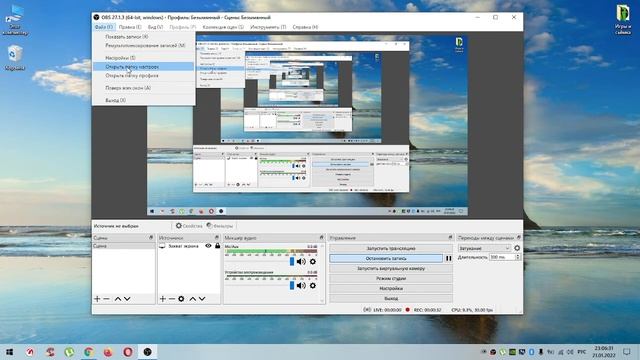The image size is (640, 360).
Task: Undock the Микшер аудио panel using its header icon
Action: [321, 238]
